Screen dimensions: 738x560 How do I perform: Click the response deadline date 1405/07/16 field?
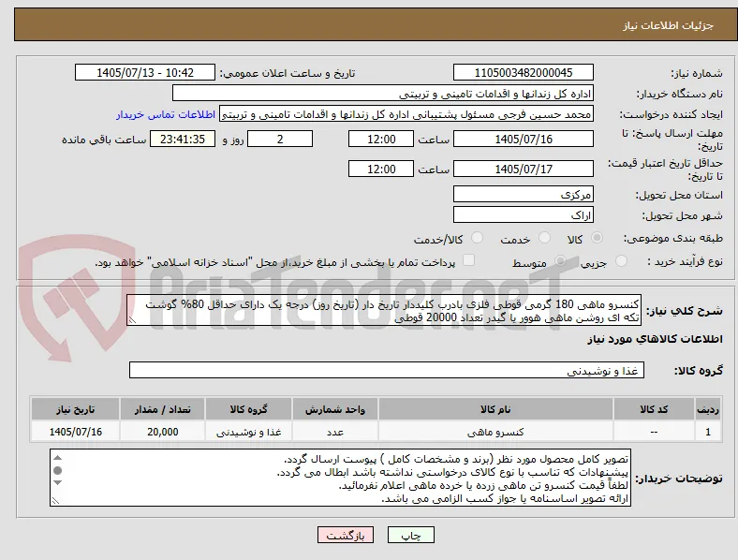coord(523,139)
